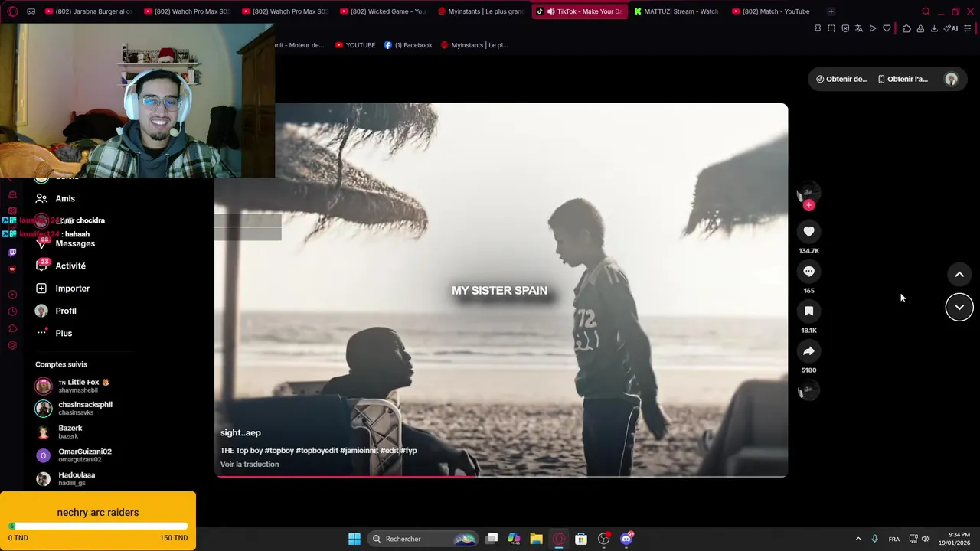Open the downloads icon
This screenshot has height=551, width=980.
click(x=934, y=28)
